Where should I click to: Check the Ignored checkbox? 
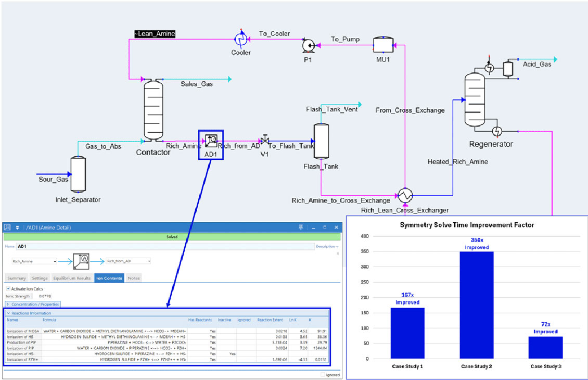tap(323, 375)
